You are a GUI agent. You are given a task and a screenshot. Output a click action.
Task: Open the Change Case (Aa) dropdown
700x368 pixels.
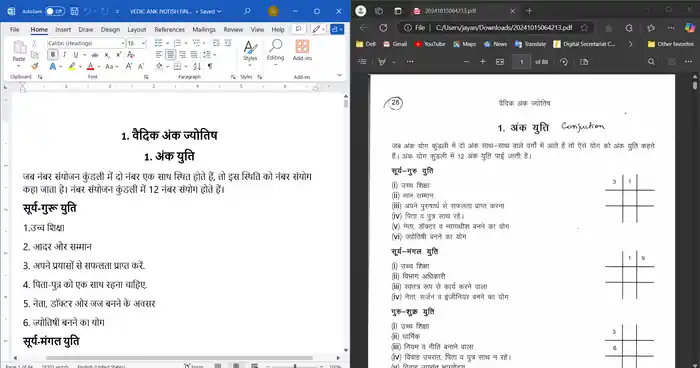tap(111, 67)
